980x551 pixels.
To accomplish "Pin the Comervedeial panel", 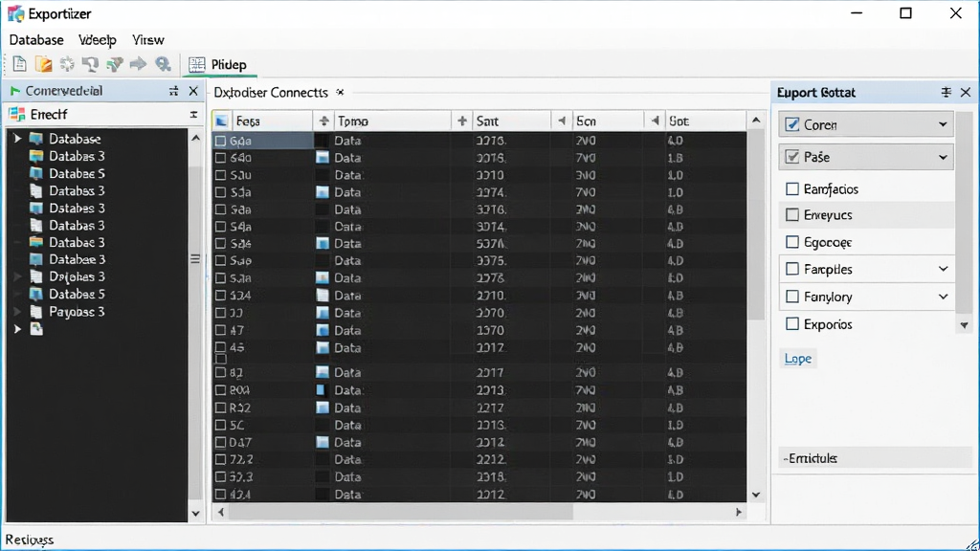I will (173, 91).
